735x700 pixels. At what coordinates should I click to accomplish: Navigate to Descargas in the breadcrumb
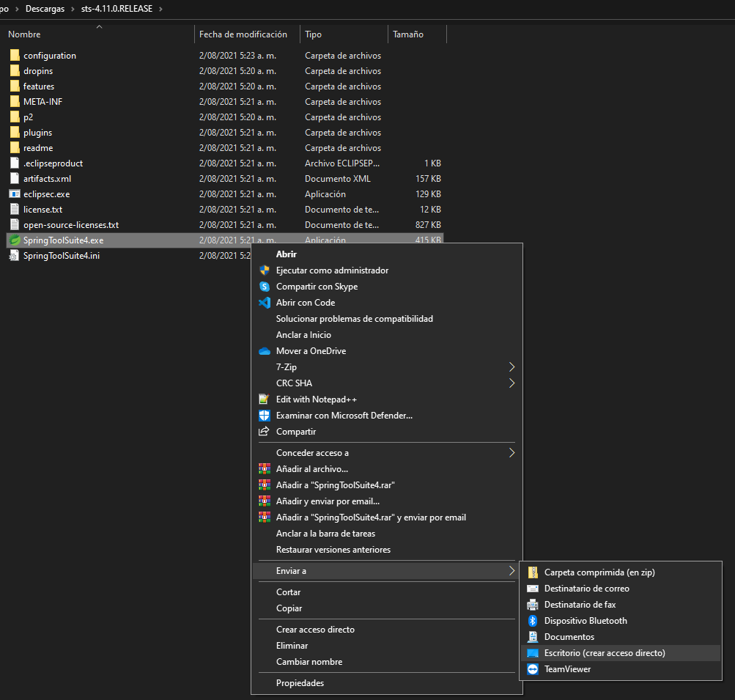[45, 9]
